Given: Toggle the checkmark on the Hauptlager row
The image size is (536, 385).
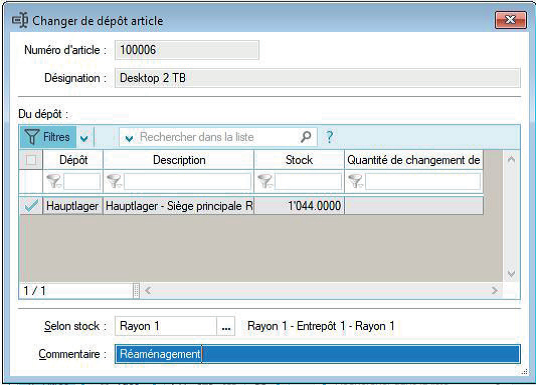Looking at the screenshot, I should click(31, 206).
